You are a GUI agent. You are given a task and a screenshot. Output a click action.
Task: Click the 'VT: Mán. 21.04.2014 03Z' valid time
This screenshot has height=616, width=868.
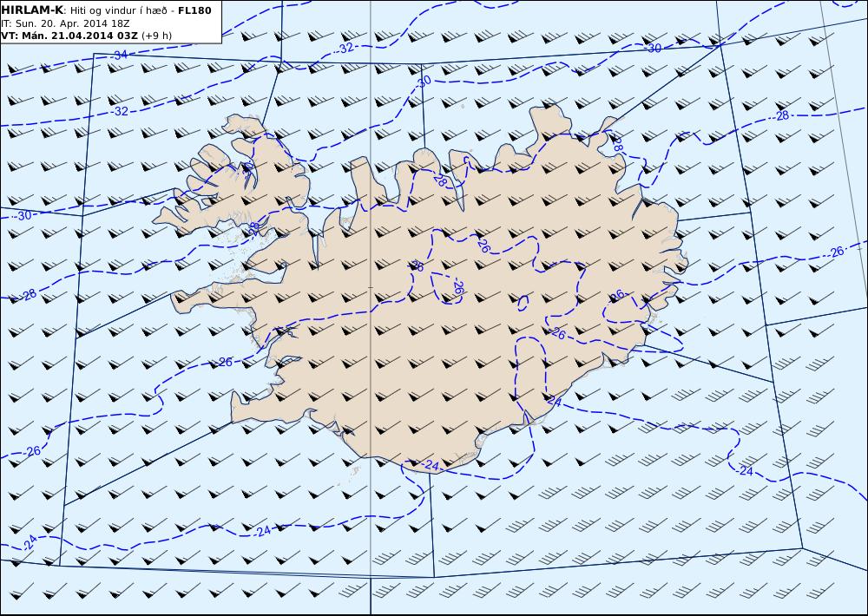(69, 36)
